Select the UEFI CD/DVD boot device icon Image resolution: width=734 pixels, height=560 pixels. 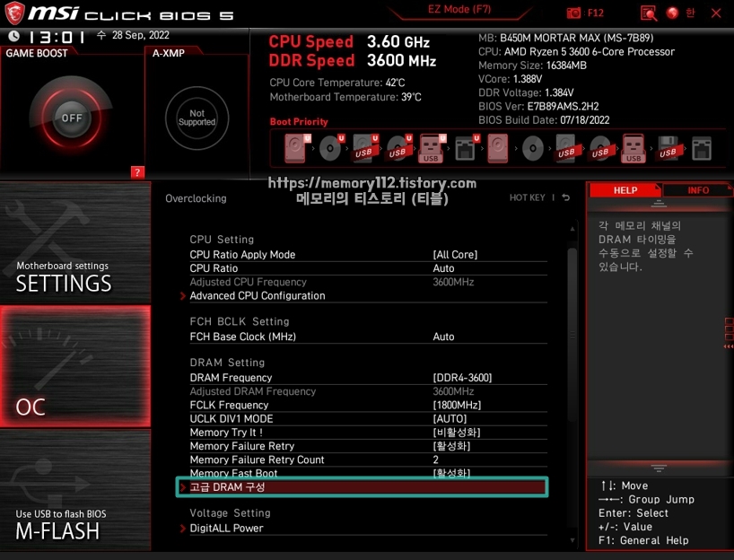[331, 148]
